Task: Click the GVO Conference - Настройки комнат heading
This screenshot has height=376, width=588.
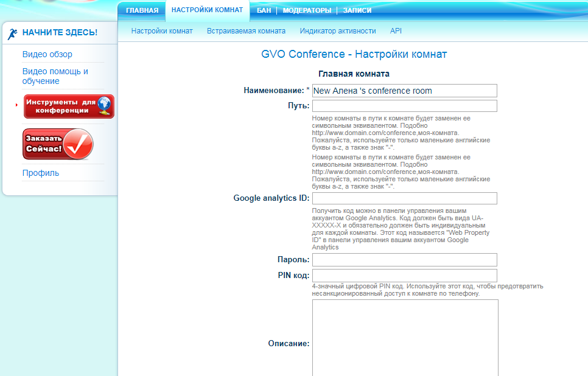Action: (354, 54)
